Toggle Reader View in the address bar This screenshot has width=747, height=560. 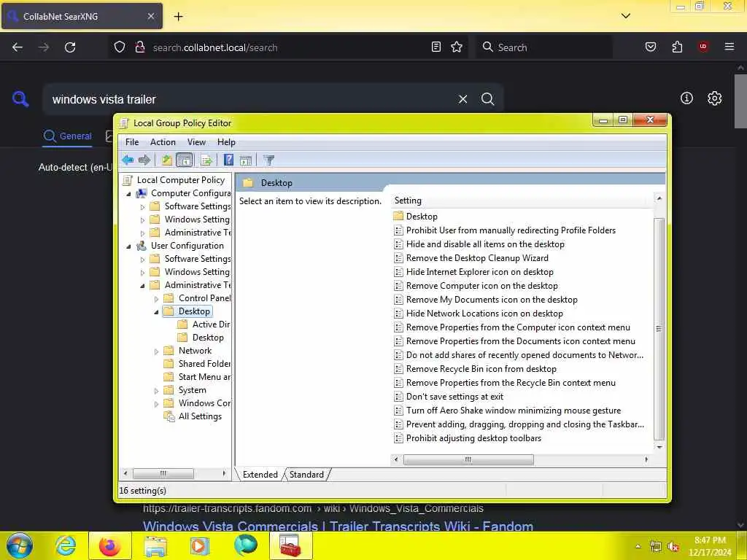point(436,47)
